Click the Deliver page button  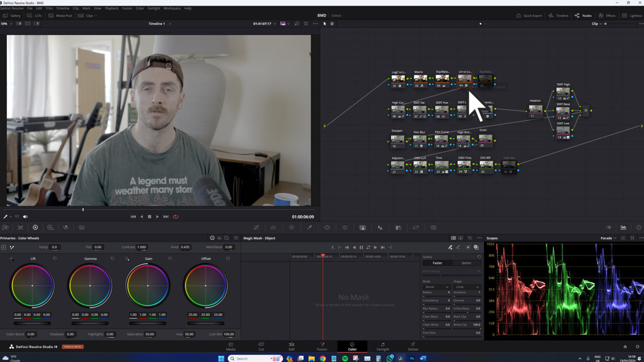[413, 347]
